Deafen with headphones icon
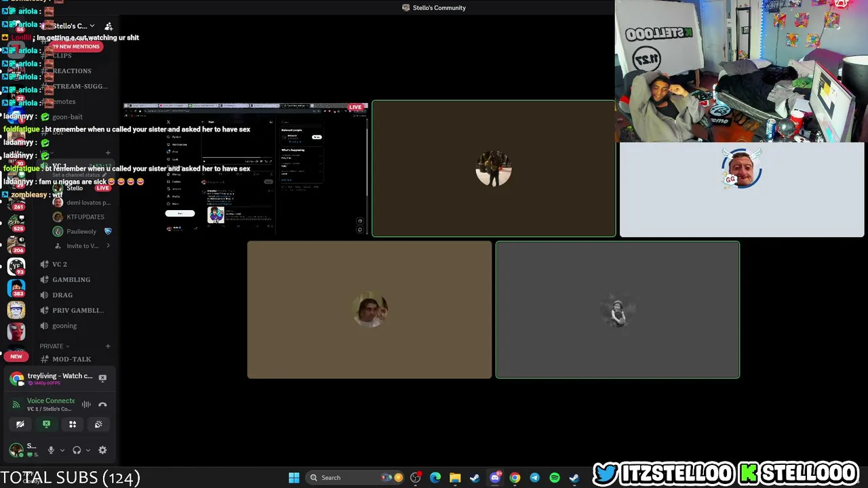This screenshot has width=868, height=488. point(77,450)
